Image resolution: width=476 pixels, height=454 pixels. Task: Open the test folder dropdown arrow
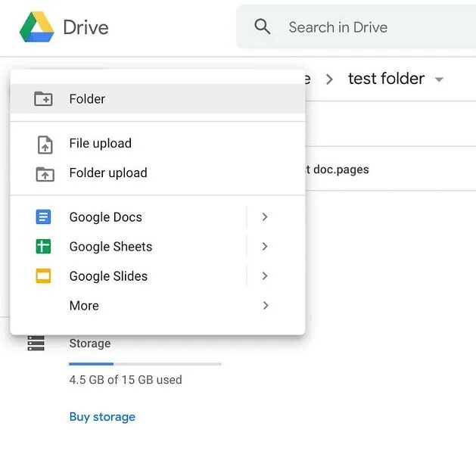[439, 79]
